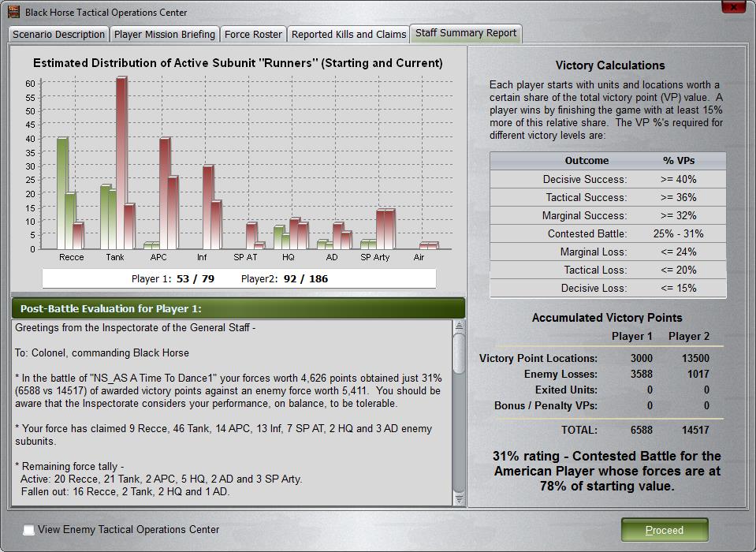The width and height of the screenshot is (756, 552).
Task: Click the Black Horse window title icon
Action: tap(13, 12)
